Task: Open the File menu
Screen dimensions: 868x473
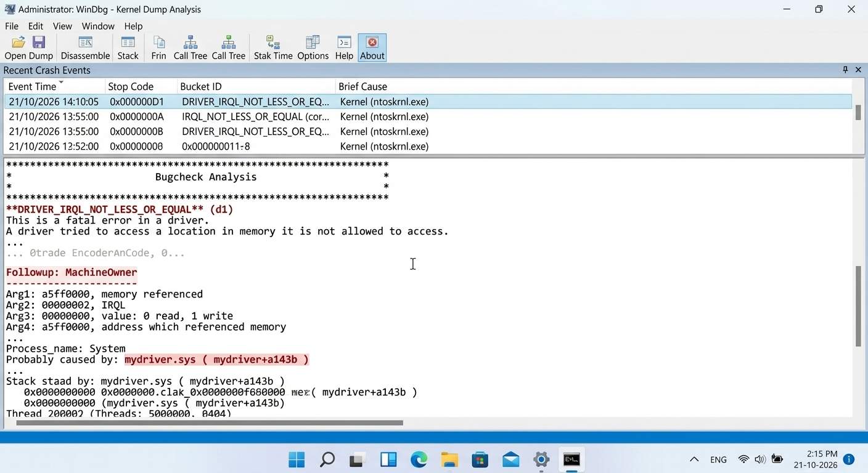Action: pyautogui.click(x=12, y=26)
